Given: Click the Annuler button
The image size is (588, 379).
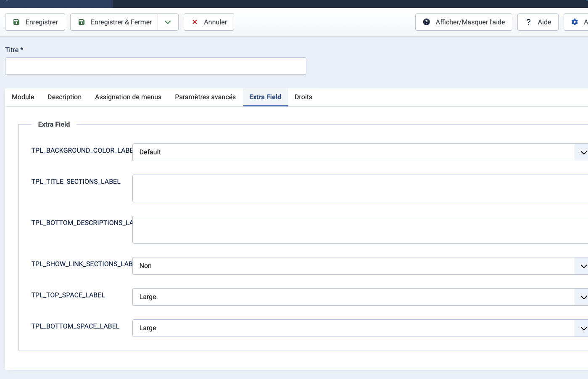Looking at the screenshot, I should coord(209,22).
